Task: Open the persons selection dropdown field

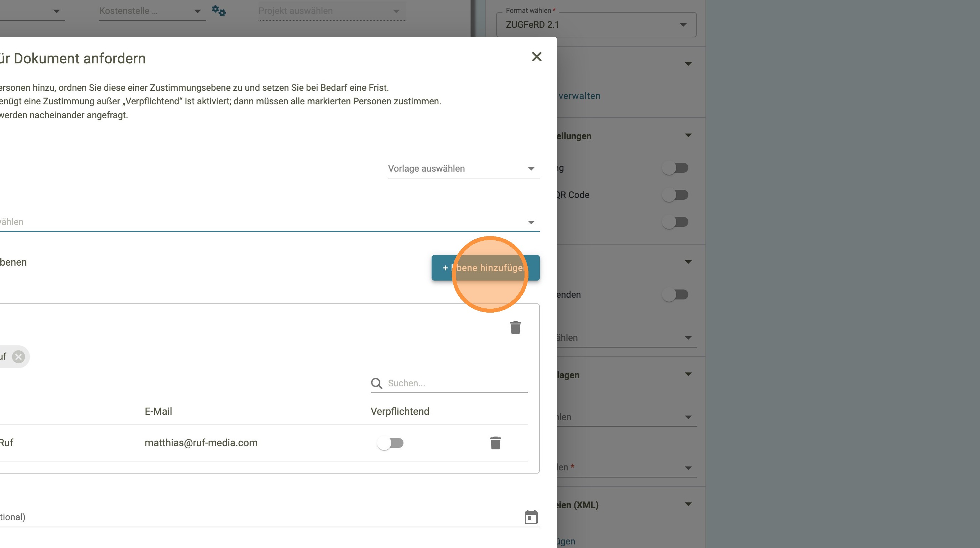Action: (x=266, y=222)
